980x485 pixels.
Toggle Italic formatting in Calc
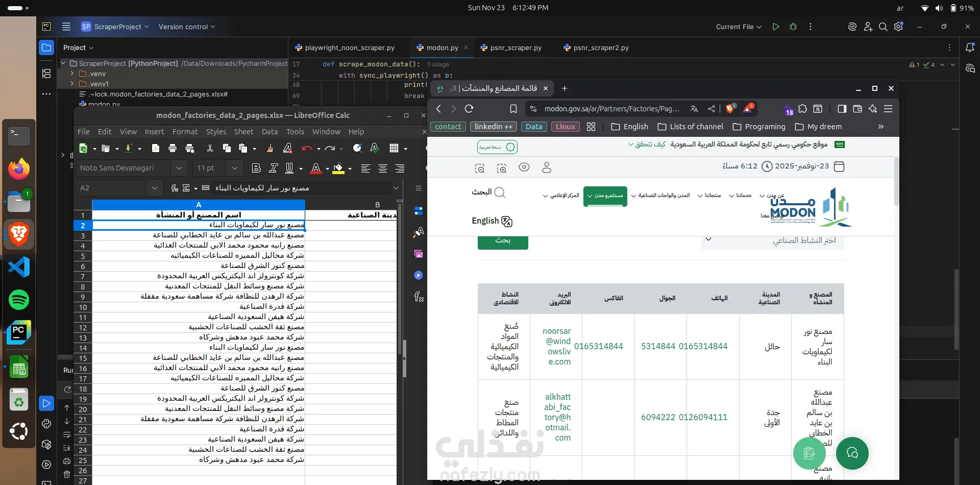tap(274, 168)
